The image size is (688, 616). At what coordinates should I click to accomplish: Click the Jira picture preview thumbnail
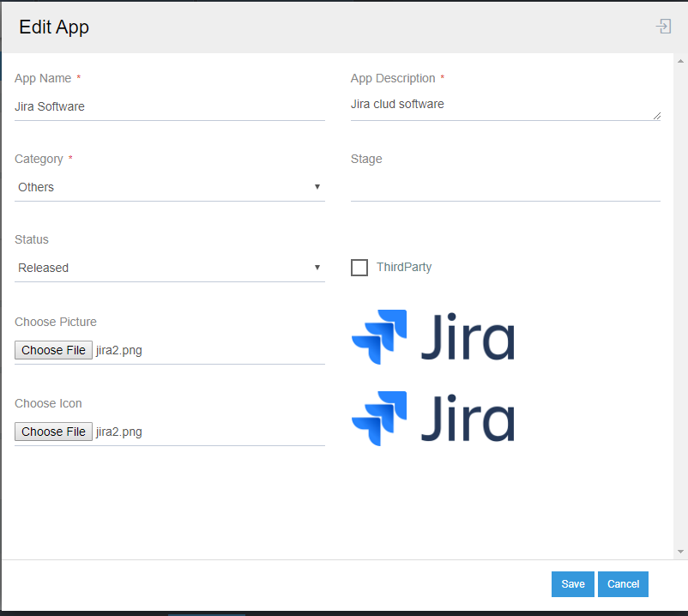tap(433, 337)
